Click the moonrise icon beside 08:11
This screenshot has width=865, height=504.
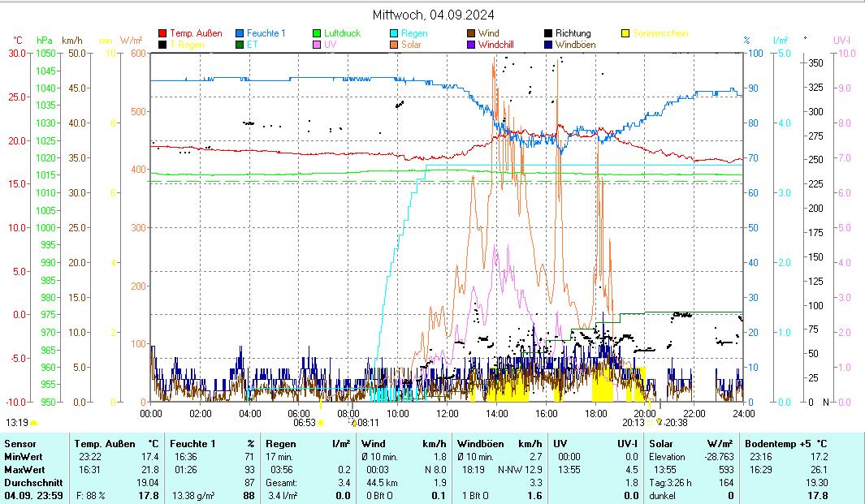click(x=354, y=423)
